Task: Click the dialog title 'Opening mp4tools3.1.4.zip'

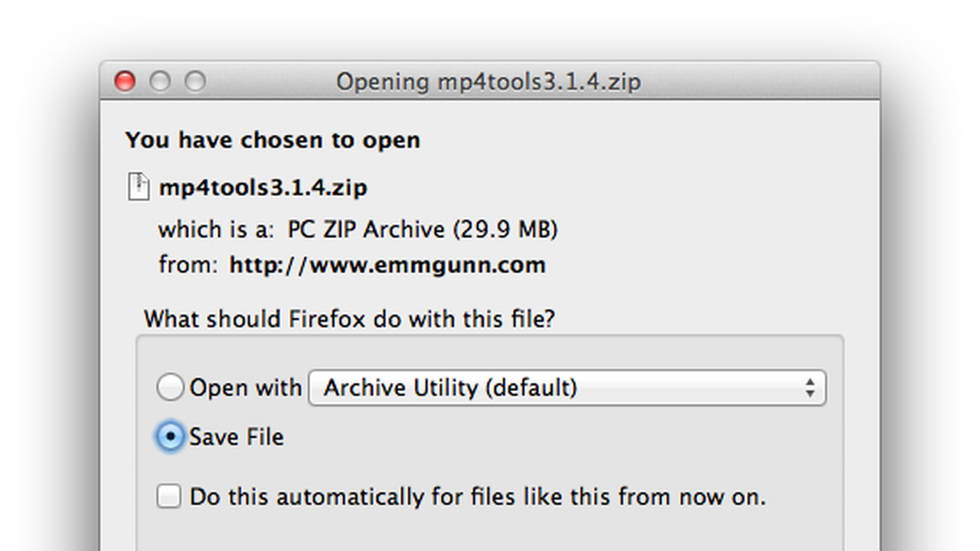Action: [488, 81]
